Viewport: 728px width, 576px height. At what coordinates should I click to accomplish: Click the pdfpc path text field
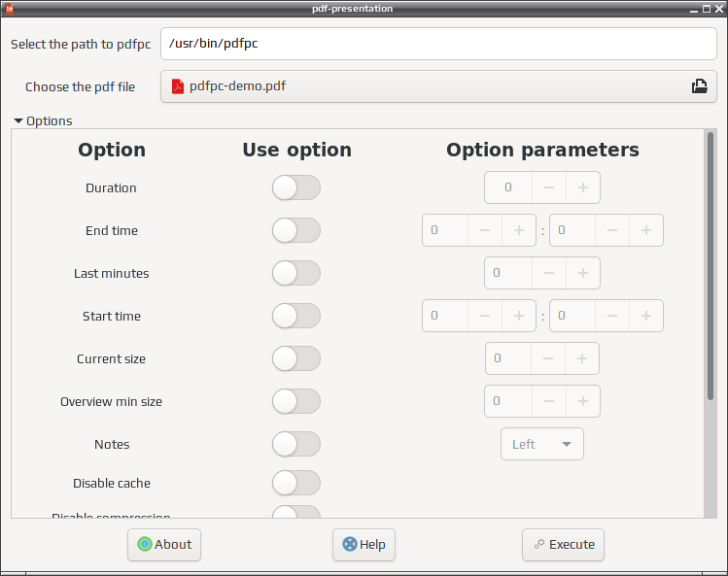438,44
